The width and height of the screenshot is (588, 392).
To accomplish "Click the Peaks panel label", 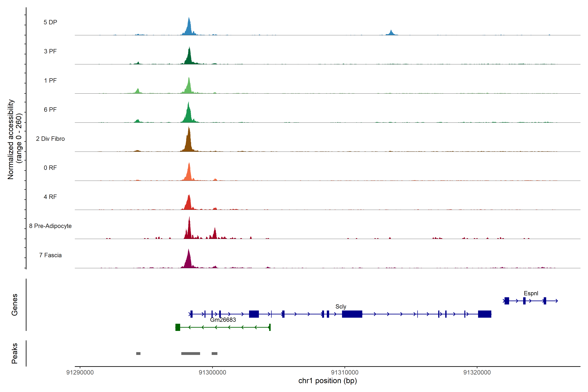I will (15, 353).
